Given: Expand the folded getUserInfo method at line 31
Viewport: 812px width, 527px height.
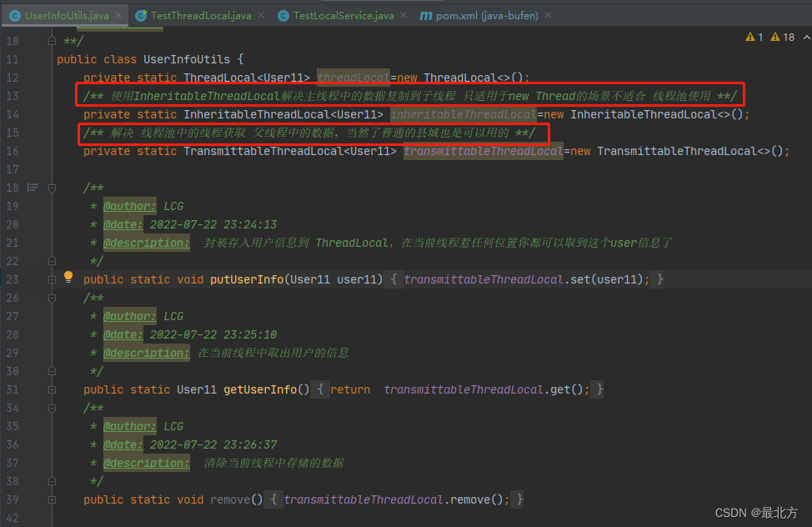Looking at the screenshot, I should (52, 389).
